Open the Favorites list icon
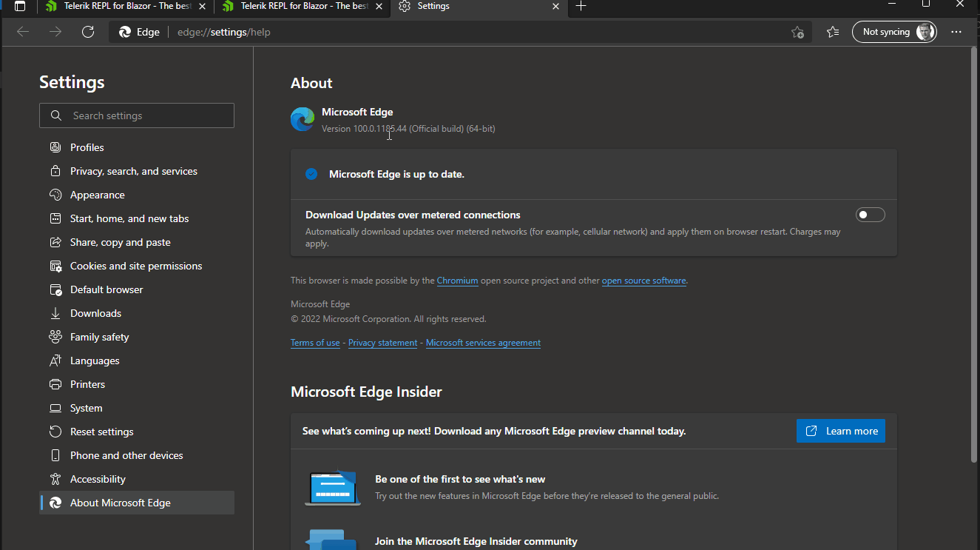The image size is (980, 550). tap(833, 32)
